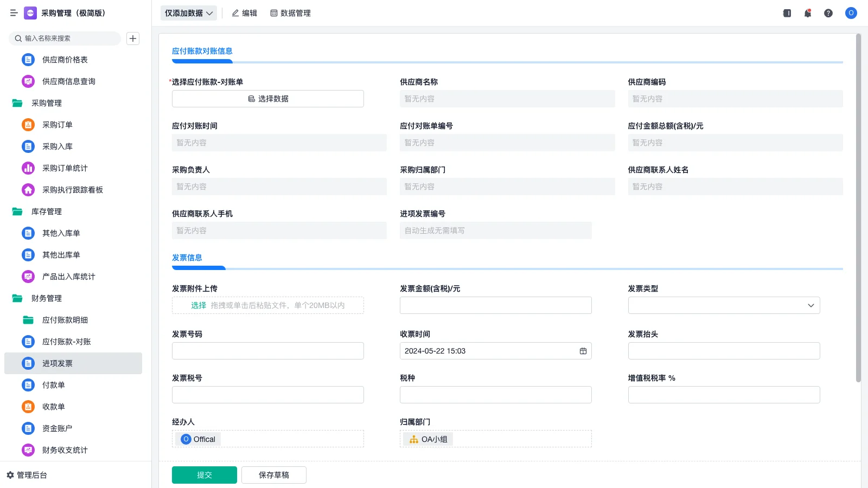The height and width of the screenshot is (488, 868).
Task: Click the 财务收支统计 report icon
Action: point(28,450)
